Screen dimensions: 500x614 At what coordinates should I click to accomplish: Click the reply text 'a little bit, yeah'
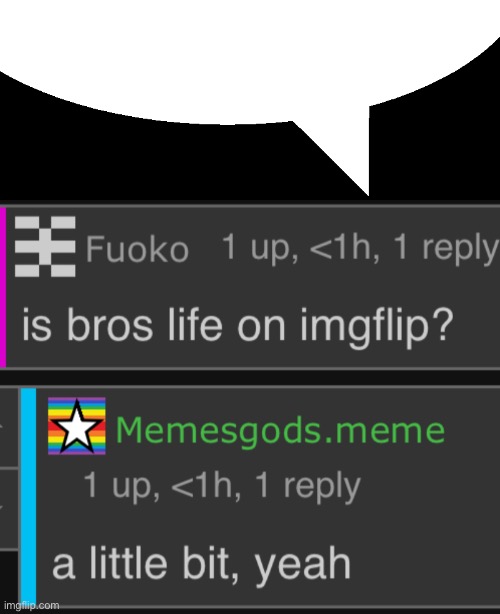(x=201, y=564)
